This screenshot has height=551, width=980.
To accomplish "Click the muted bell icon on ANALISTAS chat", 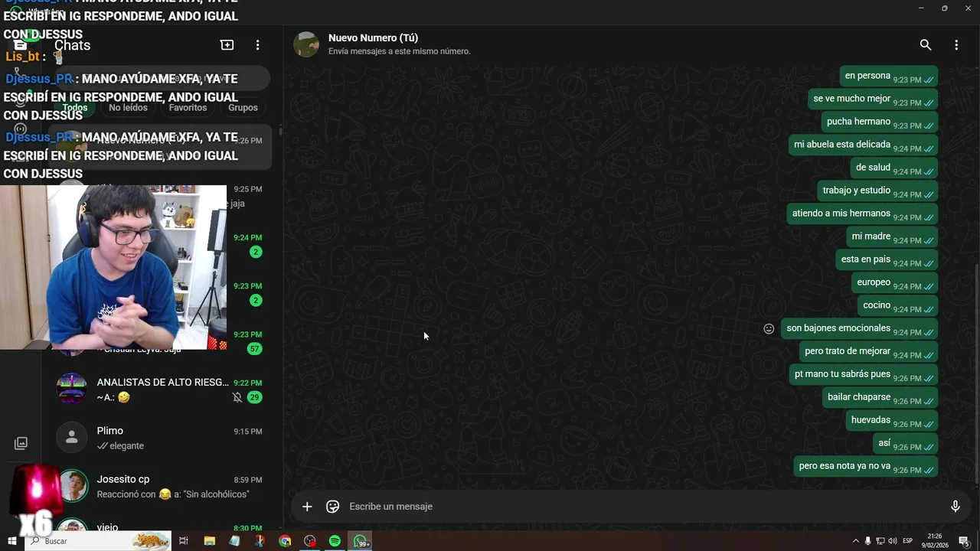I will 237,397.
